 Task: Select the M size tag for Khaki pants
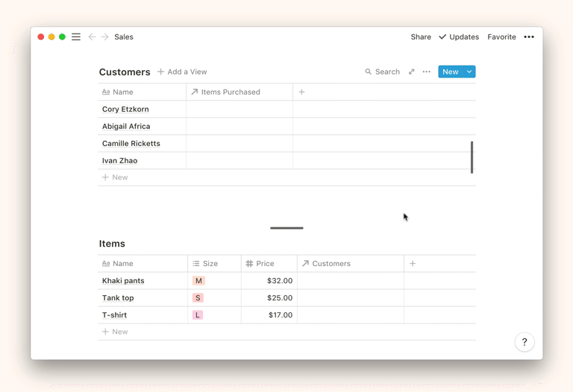click(198, 281)
